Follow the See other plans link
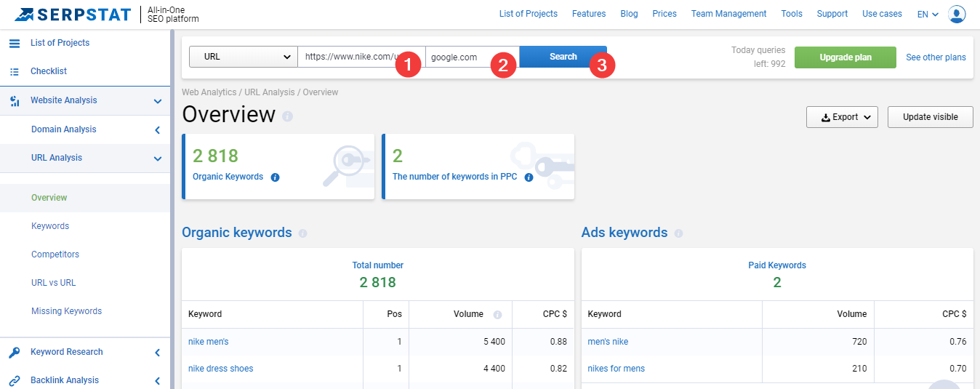980x389 pixels. click(x=936, y=57)
